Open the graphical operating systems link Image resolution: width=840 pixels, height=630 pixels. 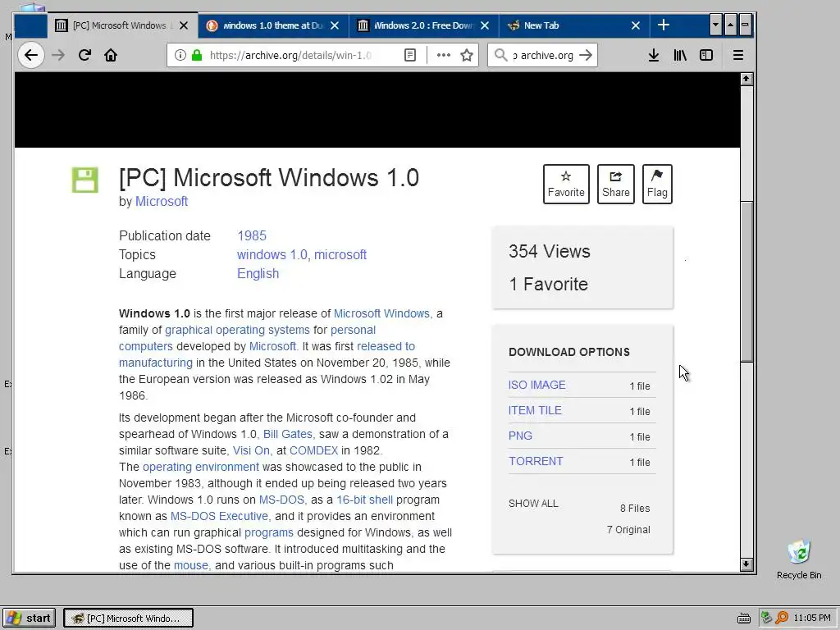point(237,330)
